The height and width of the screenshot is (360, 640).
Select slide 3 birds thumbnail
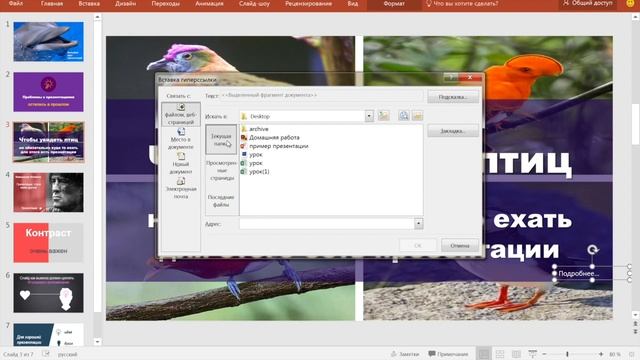[48, 142]
